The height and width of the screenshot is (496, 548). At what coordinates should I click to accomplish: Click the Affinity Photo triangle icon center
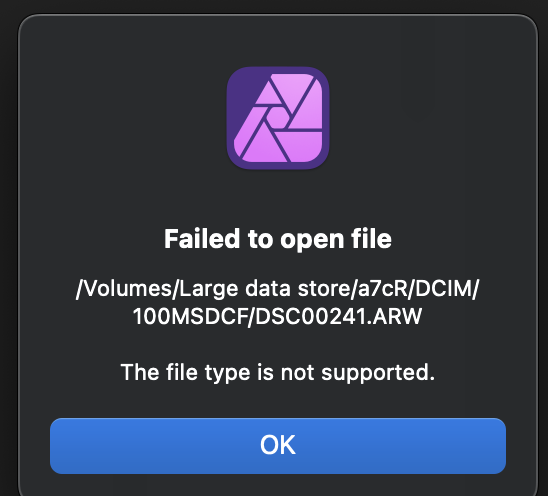click(278, 118)
